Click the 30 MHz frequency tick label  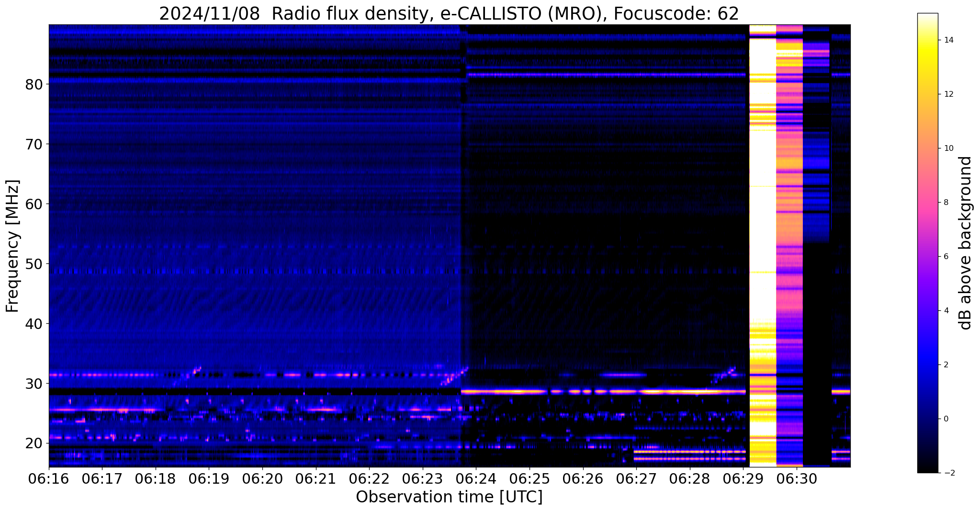pyautogui.click(x=34, y=384)
